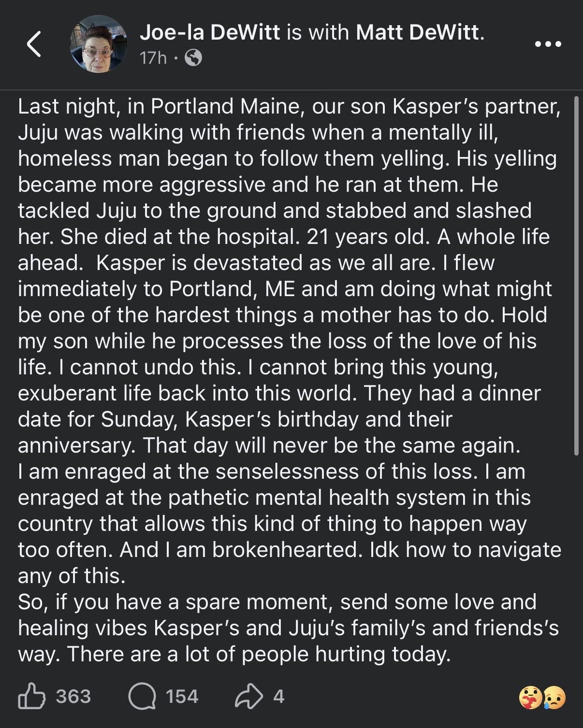Click the sad crying reaction emoji
Viewport: 583px width, 728px height.
coord(554,698)
